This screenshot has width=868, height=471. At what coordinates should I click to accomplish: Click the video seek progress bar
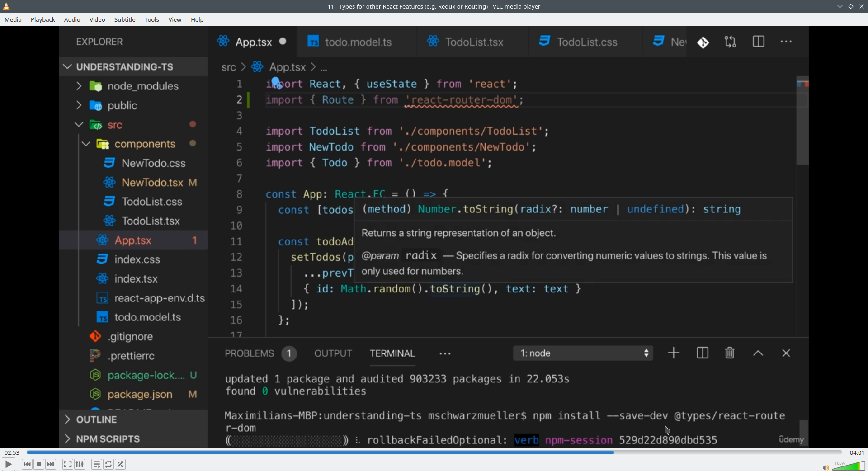click(434, 452)
